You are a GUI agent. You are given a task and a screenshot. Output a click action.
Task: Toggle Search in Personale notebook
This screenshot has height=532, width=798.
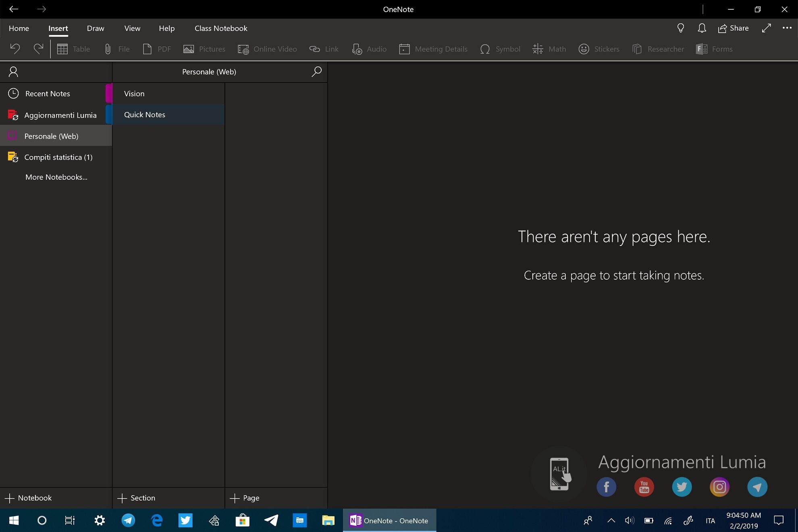(x=317, y=71)
